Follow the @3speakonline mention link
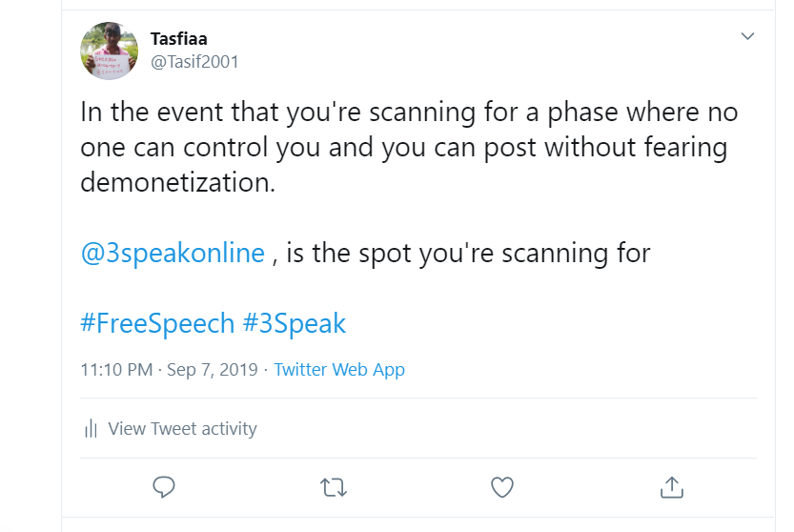The width and height of the screenshot is (794, 532). [173, 253]
